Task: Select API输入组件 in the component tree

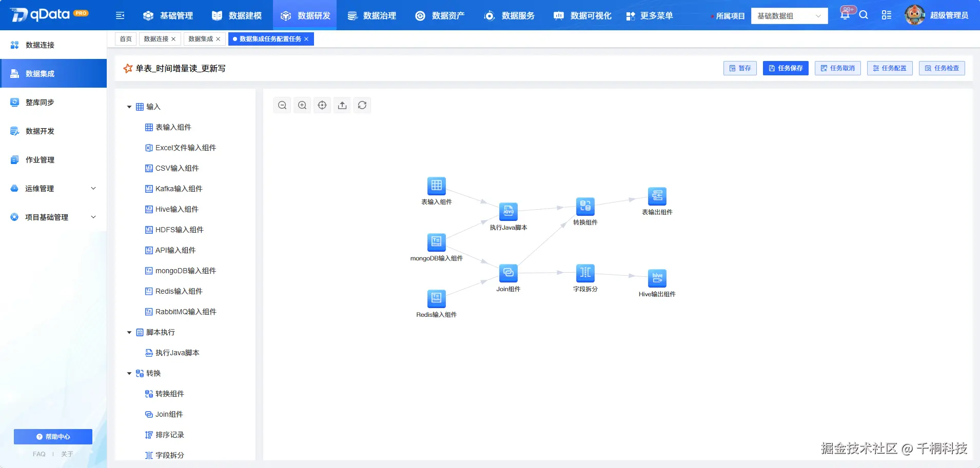Action: coord(170,250)
